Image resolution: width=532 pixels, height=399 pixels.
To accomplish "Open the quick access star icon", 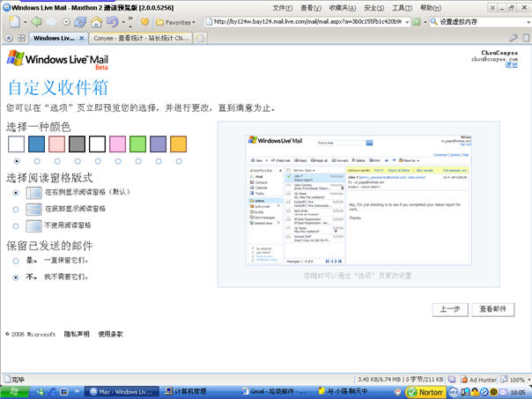I will pyautogui.click(x=9, y=38).
